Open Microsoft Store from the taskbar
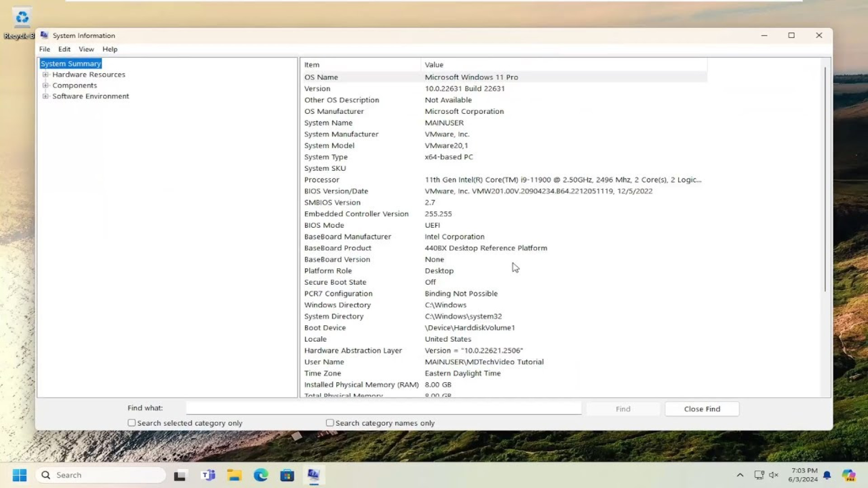 click(287, 475)
